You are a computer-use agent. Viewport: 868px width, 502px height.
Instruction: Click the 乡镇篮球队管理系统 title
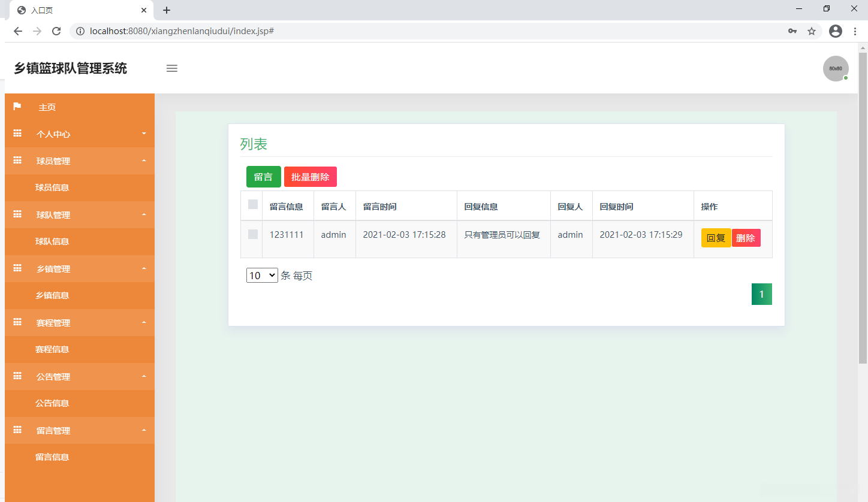tap(71, 68)
